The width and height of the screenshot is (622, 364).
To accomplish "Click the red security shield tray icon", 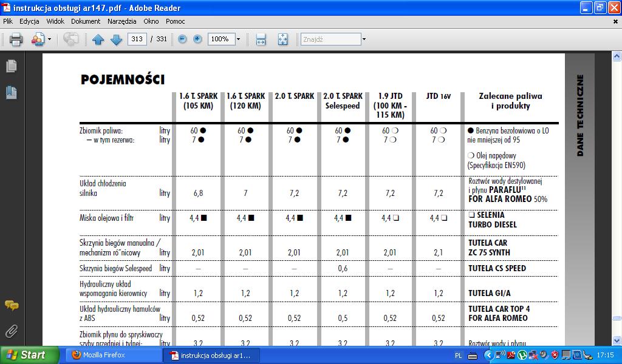I will point(555,355).
